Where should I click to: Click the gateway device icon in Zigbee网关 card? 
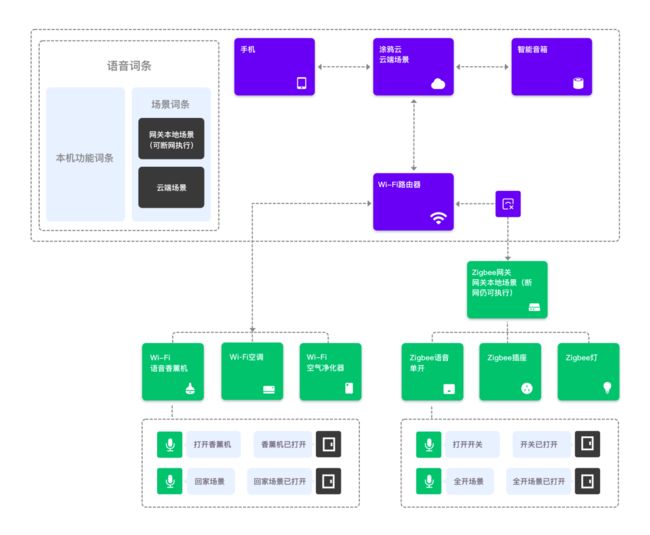pos(534,307)
